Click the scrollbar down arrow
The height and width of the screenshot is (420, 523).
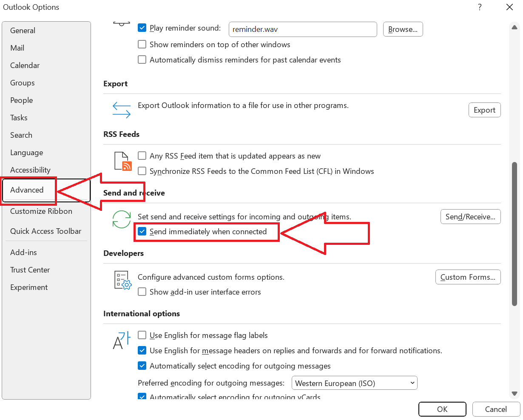coord(514,394)
